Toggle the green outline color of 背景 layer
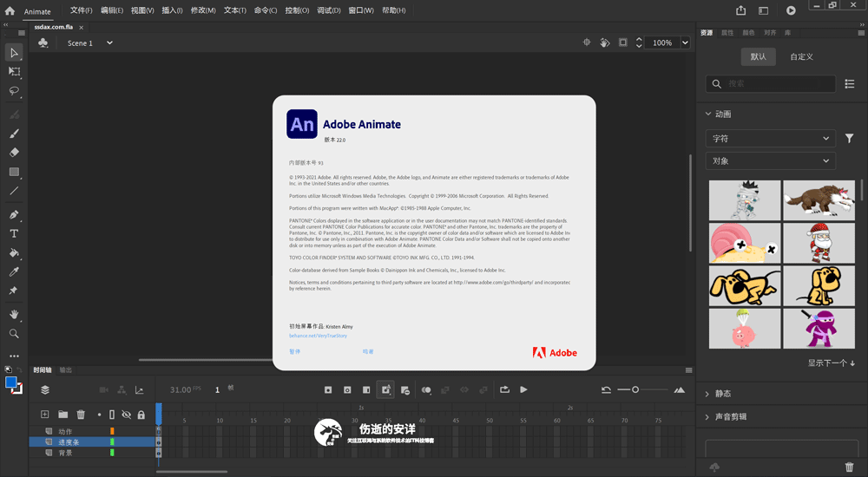868x477 pixels. [x=112, y=453]
